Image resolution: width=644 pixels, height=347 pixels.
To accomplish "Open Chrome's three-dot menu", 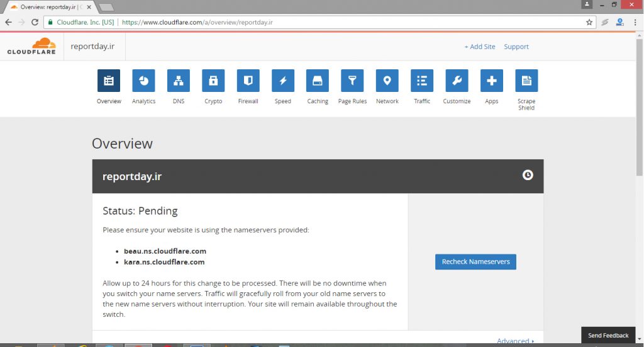I will tap(635, 22).
